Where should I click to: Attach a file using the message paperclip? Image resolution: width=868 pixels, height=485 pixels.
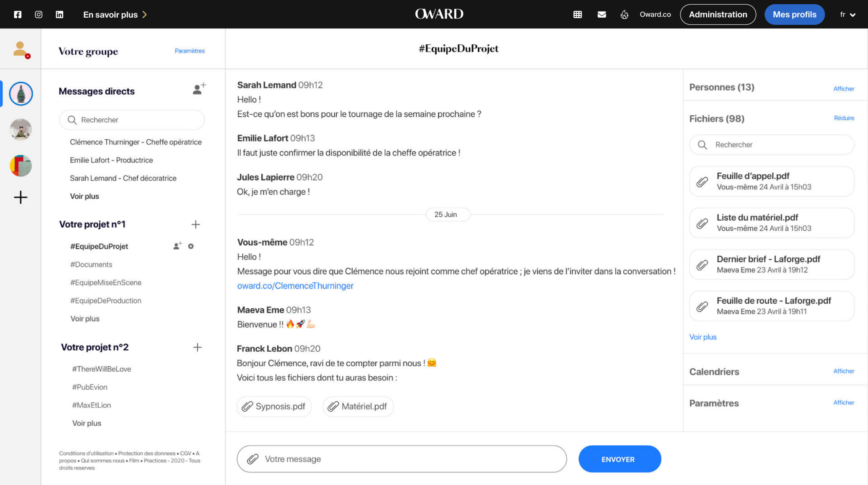coord(253,459)
